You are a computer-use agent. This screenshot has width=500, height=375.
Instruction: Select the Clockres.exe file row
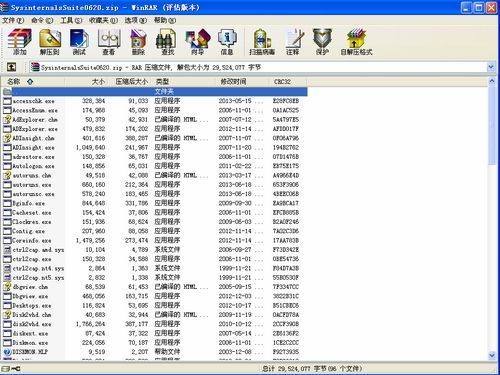point(153,222)
